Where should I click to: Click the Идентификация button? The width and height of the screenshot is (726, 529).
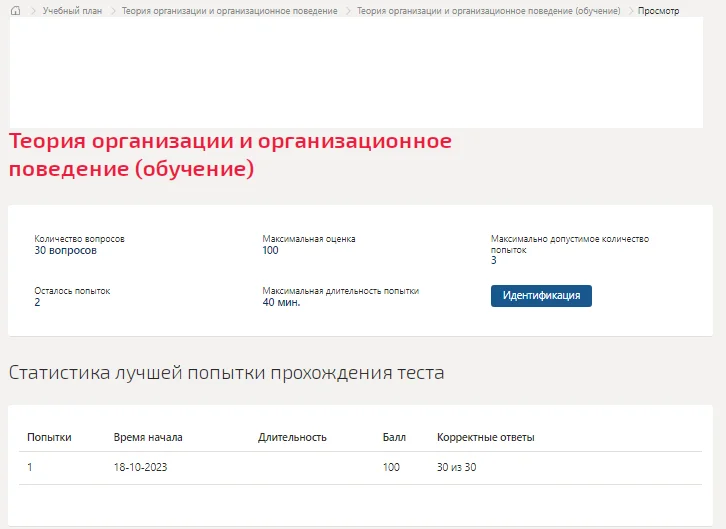pos(541,296)
